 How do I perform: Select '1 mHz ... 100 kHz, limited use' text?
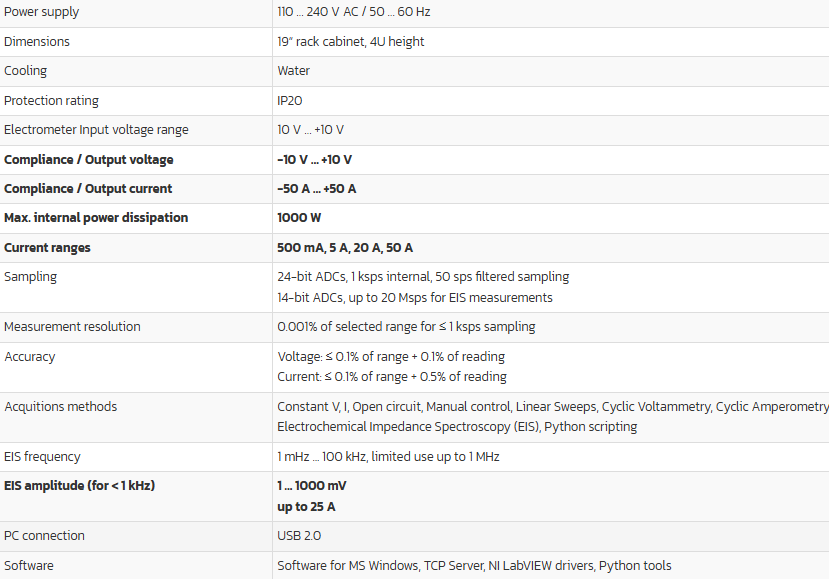click(388, 456)
